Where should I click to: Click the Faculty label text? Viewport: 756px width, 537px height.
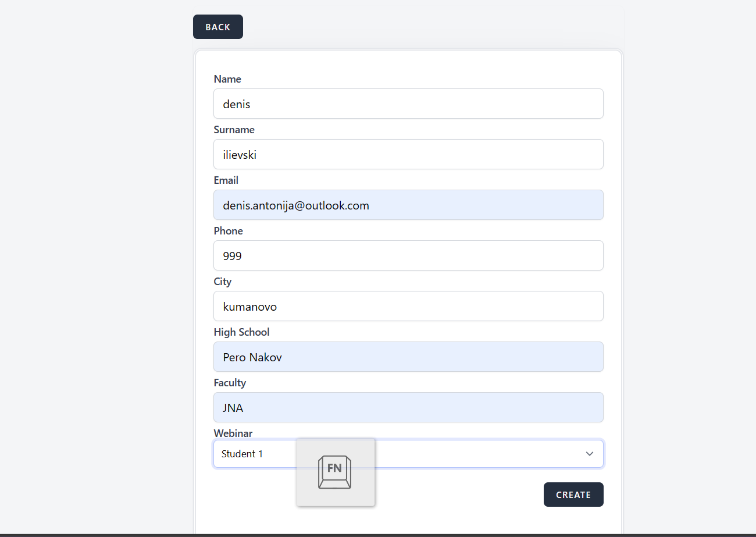[230, 383]
